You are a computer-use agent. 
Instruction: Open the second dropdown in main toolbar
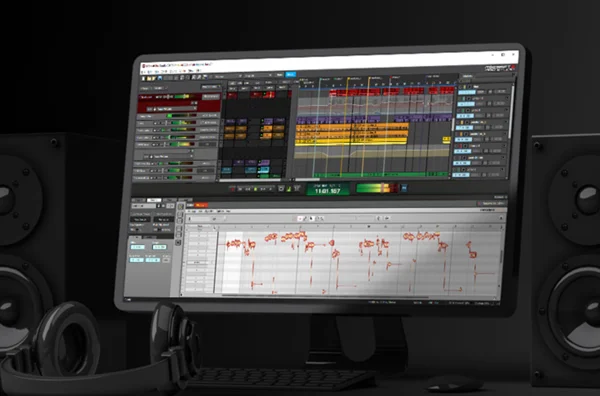(258, 75)
